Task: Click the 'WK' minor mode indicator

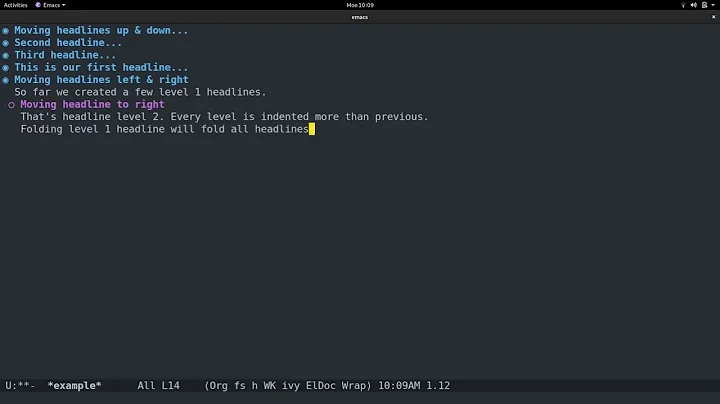Action: [270, 386]
